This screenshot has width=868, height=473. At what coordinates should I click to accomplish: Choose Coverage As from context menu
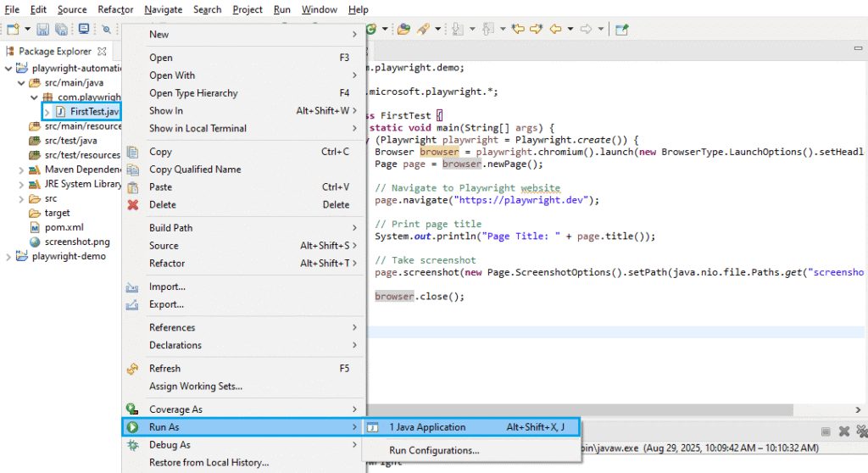(x=243, y=410)
